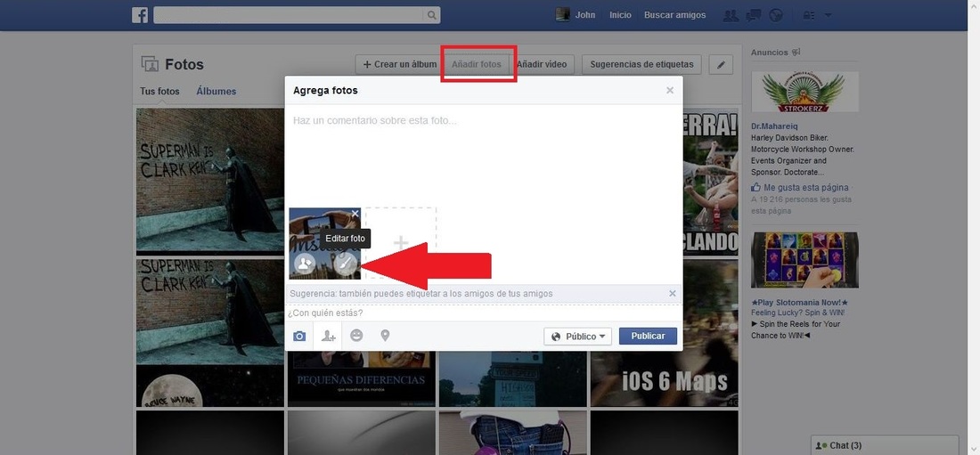The image size is (980, 455).
Task: Open the Strokerz ad image
Action: [x=805, y=92]
